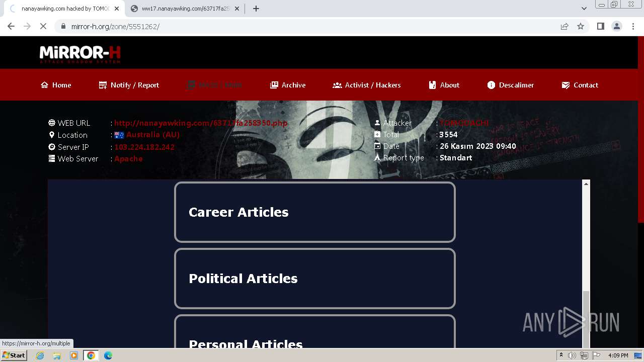
Task: Open the Career Articles card
Action: (315, 212)
